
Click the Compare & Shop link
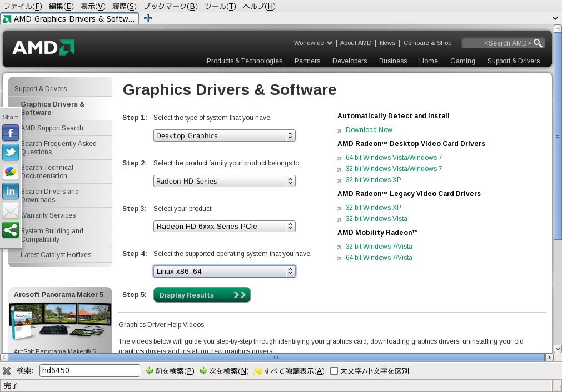coord(427,43)
